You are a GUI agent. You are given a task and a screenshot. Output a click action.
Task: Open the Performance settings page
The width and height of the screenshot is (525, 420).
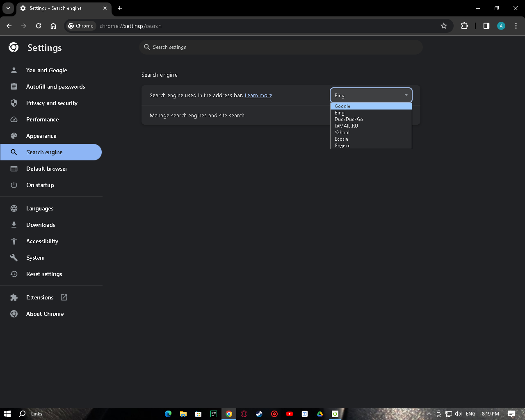click(51, 119)
